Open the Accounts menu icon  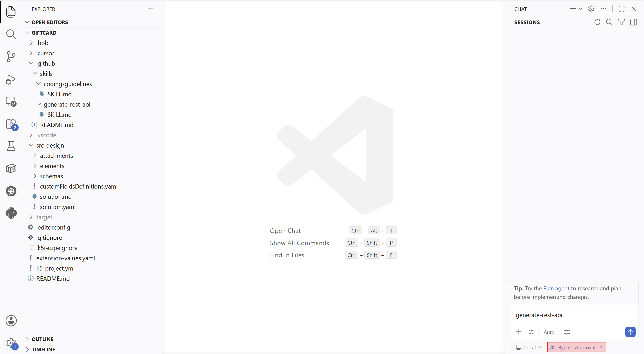click(11, 320)
